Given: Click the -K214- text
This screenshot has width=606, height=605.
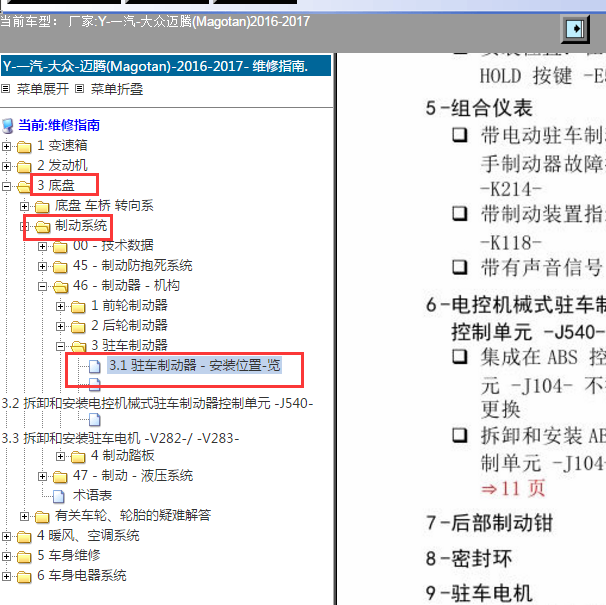Looking at the screenshot, I should pyautogui.click(x=511, y=189).
